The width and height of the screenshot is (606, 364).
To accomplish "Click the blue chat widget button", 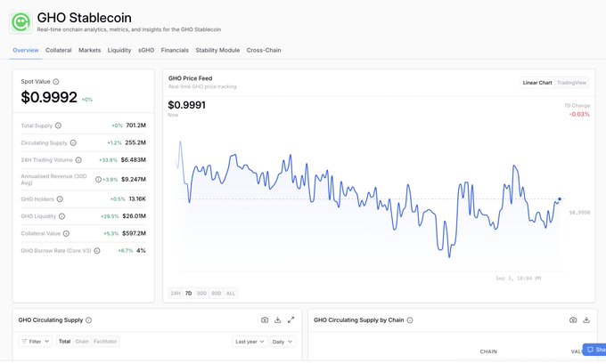I will 595,350.
